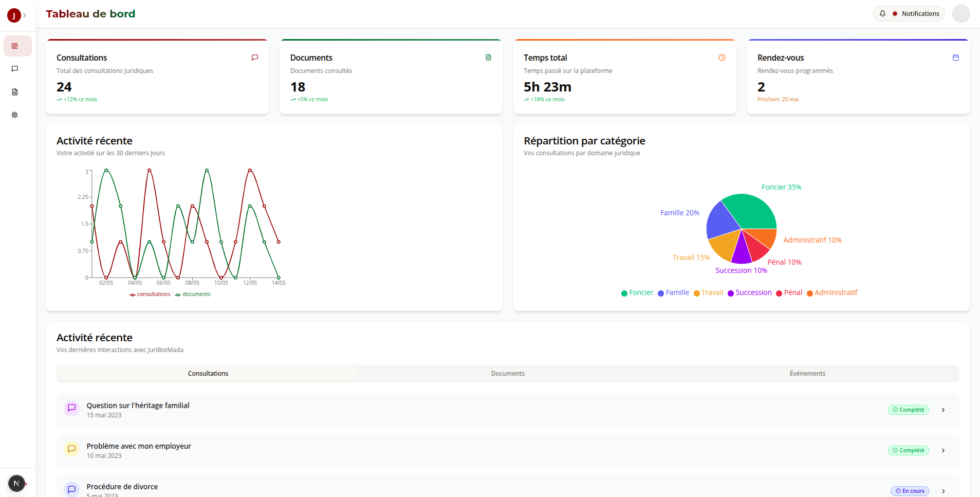Toggle the documents legend in line chart

[x=193, y=294]
